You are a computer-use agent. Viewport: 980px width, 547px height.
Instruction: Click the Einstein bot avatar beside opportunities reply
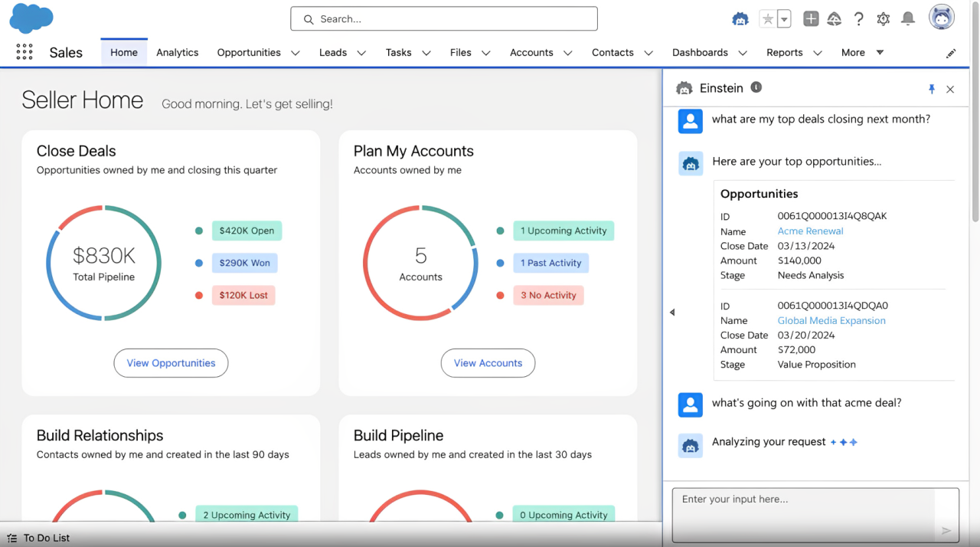[x=691, y=163]
